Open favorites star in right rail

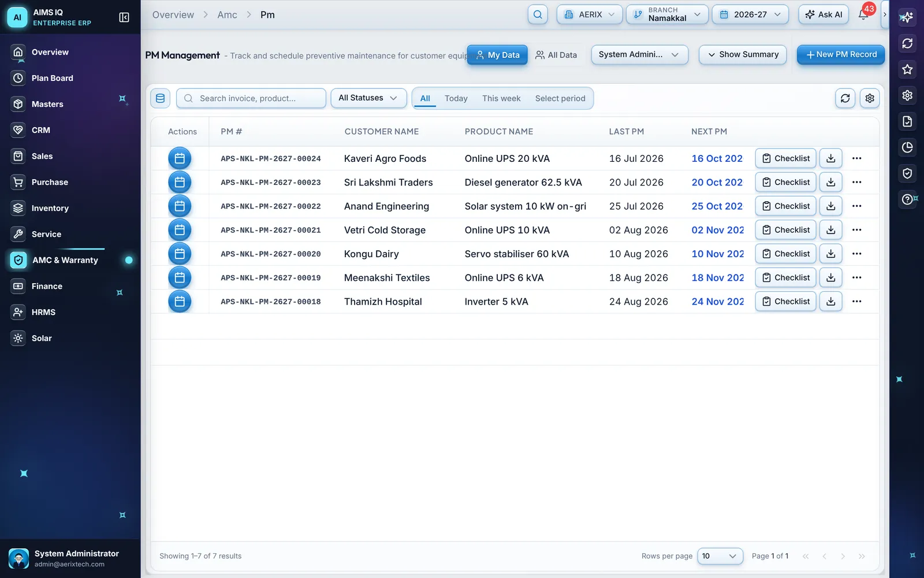tap(907, 69)
